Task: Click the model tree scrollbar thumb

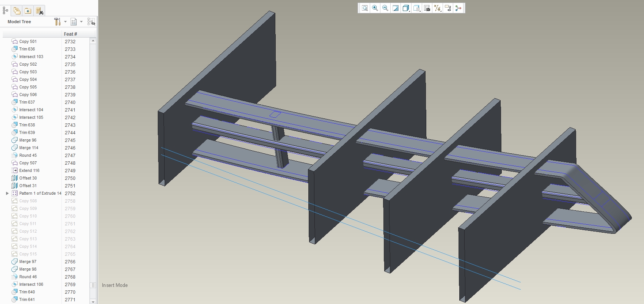Action: 93,285
